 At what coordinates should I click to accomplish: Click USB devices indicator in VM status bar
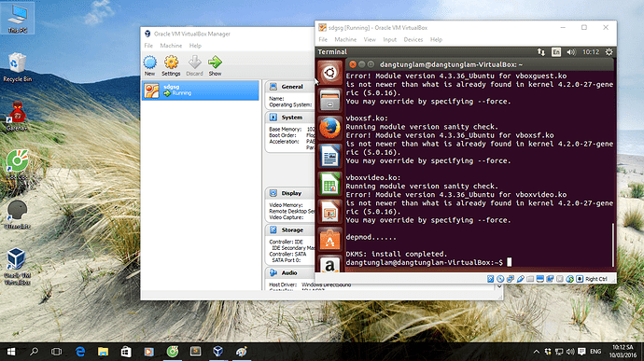[520, 279]
